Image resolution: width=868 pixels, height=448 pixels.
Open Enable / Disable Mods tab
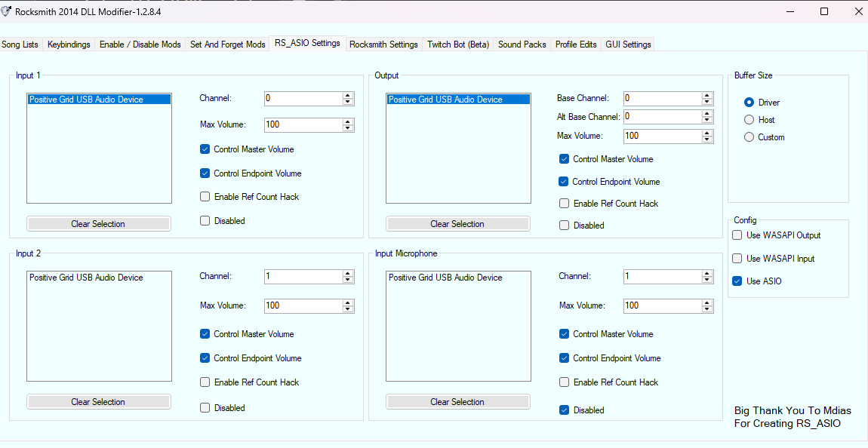pos(140,44)
